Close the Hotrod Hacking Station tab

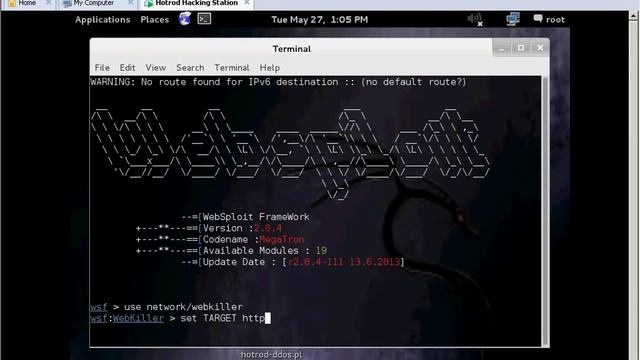point(247,3)
